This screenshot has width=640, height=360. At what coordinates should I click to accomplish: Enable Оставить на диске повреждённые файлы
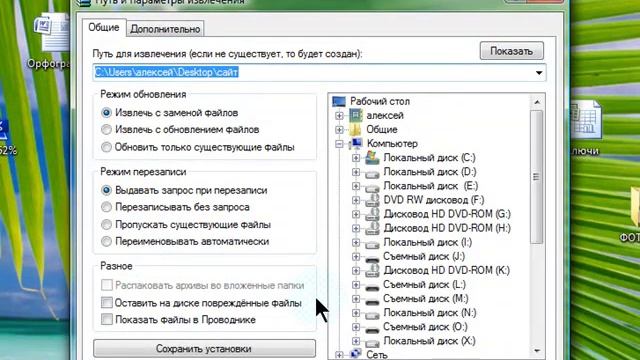107,302
